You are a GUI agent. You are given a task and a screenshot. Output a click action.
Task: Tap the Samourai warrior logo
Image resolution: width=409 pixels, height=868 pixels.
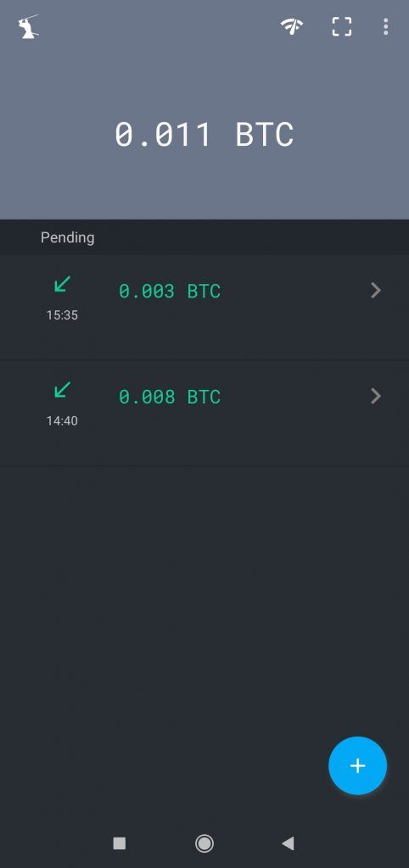28,26
